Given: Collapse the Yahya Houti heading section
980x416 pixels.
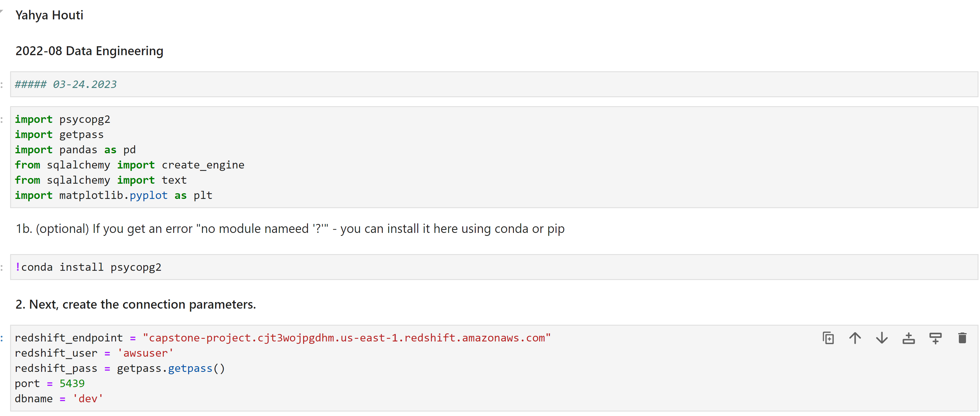Looking at the screenshot, I should 2,11.
